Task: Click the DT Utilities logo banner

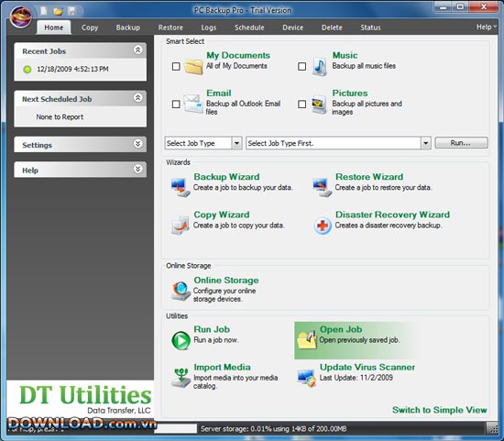Action: pyautogui.click(x=81, y=399)
